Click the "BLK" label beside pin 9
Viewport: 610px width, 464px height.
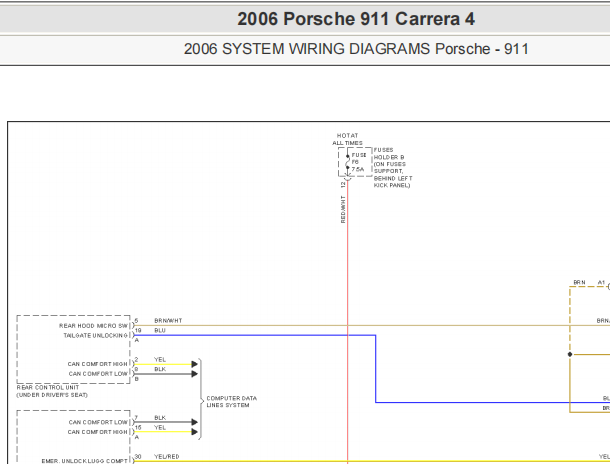(x=160, y=369)
